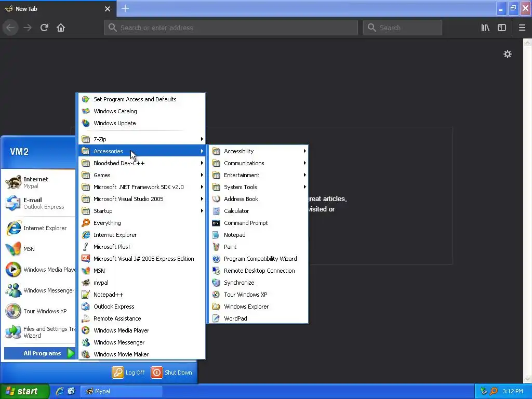Click the Mypal taskbar button
This screenshot has height=399, width=532.
click(122, 391)
